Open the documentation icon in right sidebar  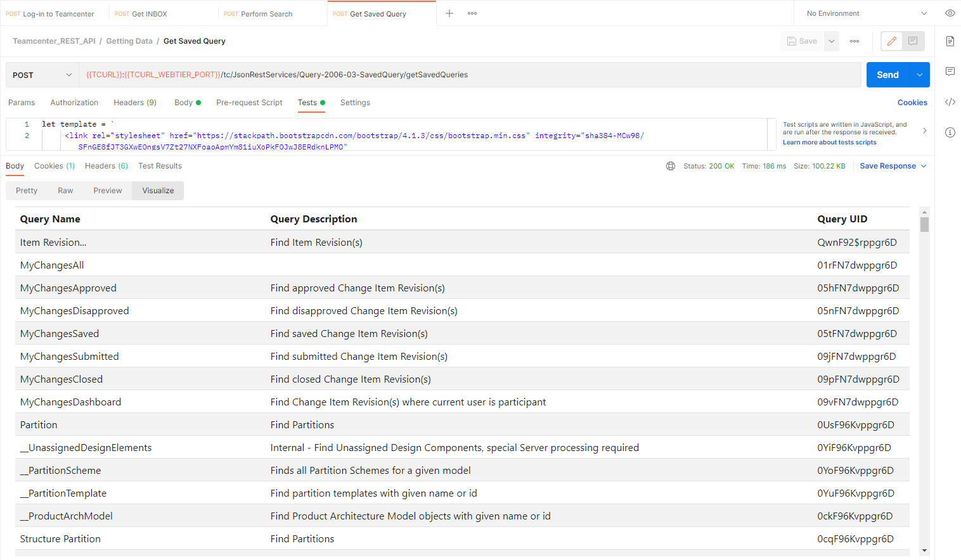[950, 41]
